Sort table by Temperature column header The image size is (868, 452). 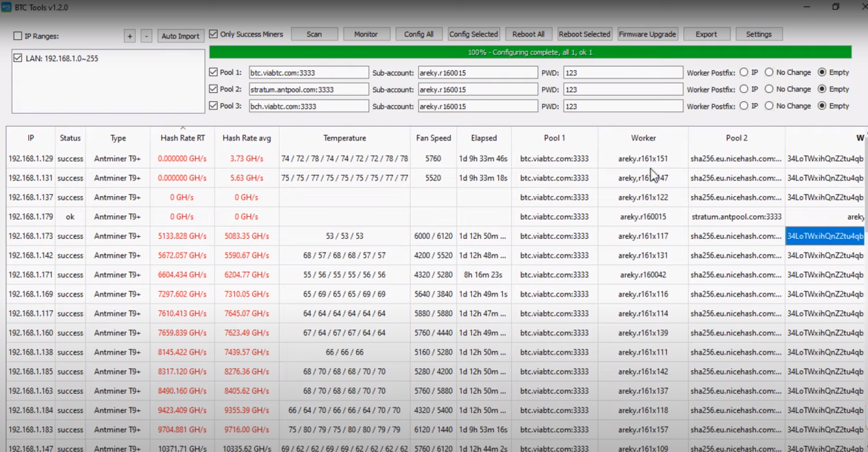pos(344,138)
